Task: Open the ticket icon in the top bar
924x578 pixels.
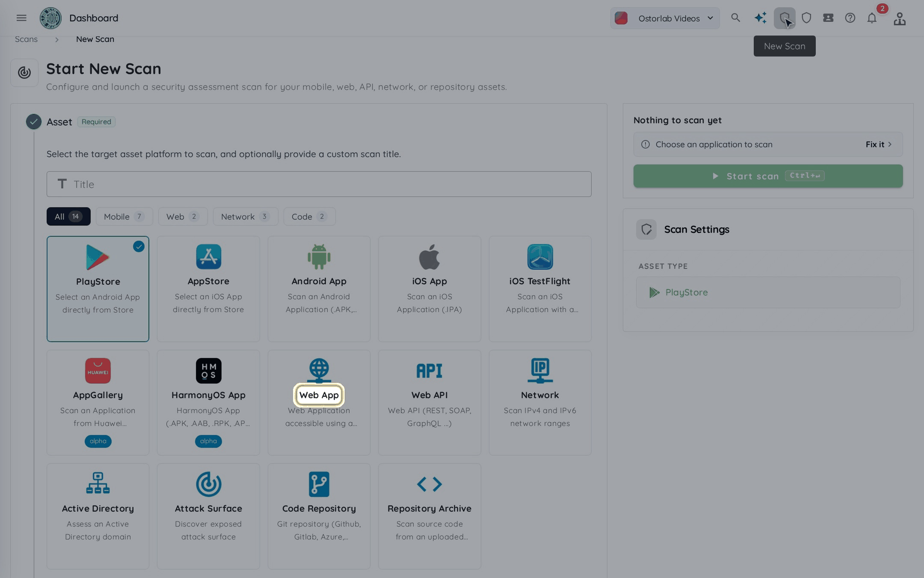Action: 828,18
